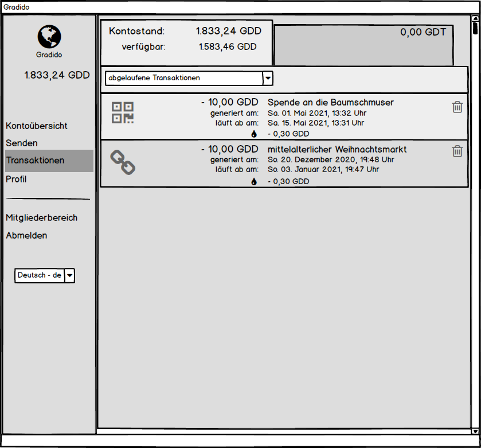Open the transaction filter dropdown arrow
481x448 pixels.
click(268, 78)
